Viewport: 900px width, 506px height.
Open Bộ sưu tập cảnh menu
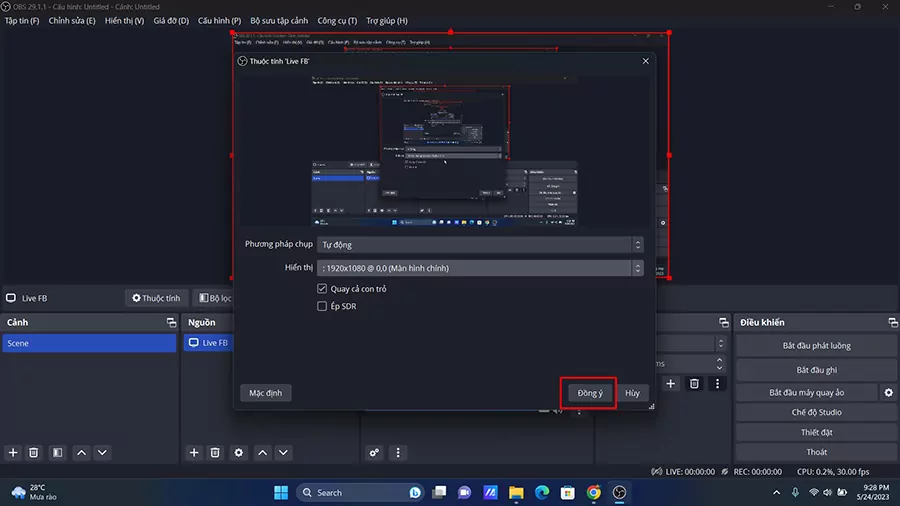[x=279, y=21]
